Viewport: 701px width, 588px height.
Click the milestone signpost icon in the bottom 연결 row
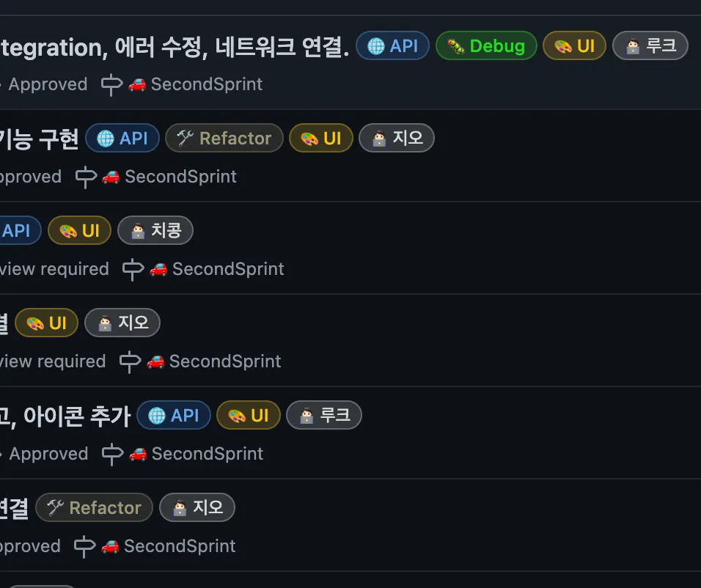click(84, 546)
